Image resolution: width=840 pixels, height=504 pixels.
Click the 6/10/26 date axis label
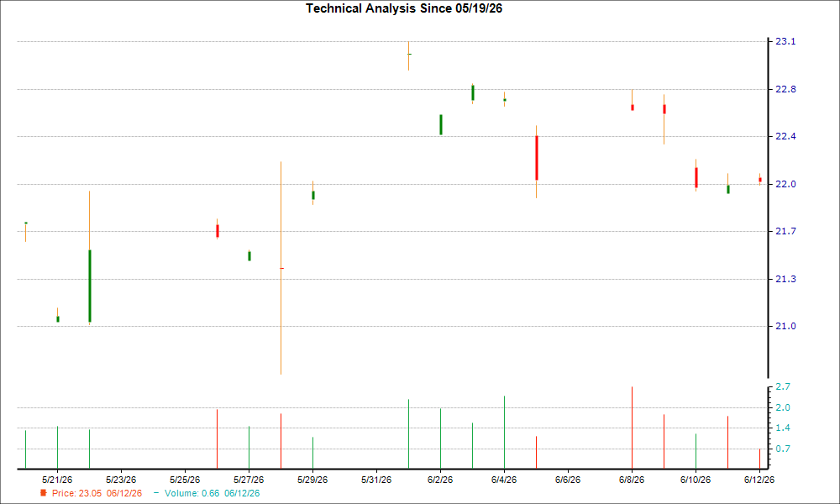click(x=696, y=480)
